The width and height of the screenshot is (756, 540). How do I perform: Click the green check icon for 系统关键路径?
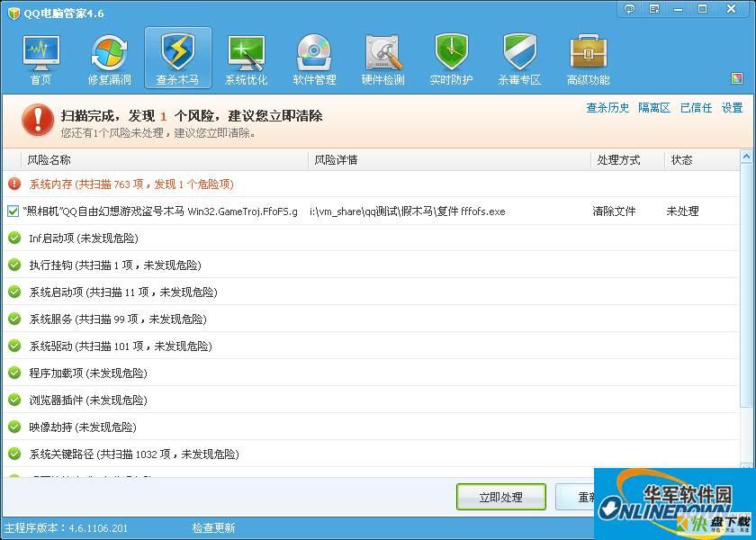(14, 454)
